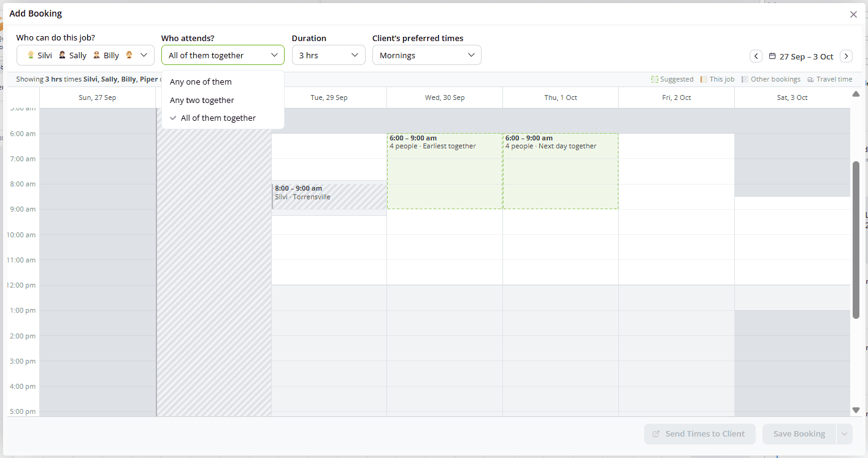
Task: Click Send Times to Client button
Action: (x=699, y=434)
